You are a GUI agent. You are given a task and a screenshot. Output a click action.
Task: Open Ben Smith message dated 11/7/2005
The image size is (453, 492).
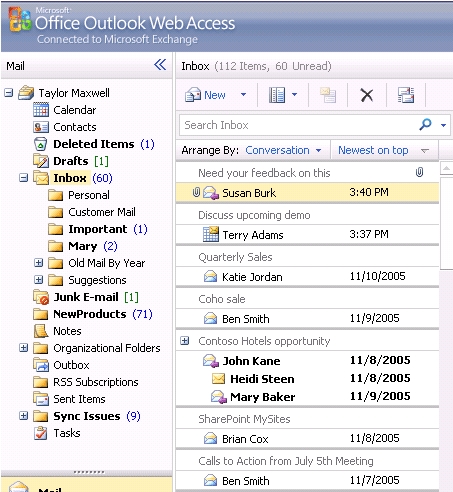tap(307, 480)
